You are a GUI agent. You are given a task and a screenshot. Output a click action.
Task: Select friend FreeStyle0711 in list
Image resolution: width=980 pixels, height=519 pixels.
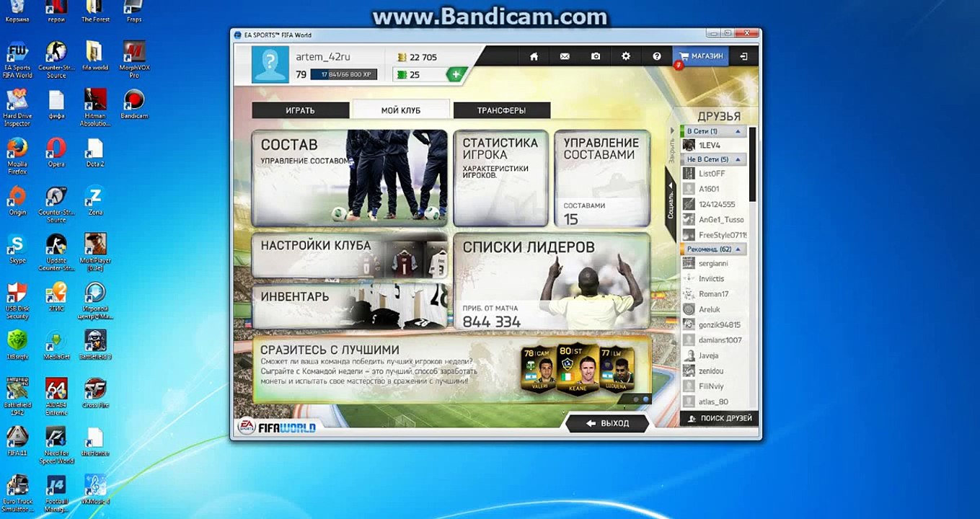coord(714,235)
